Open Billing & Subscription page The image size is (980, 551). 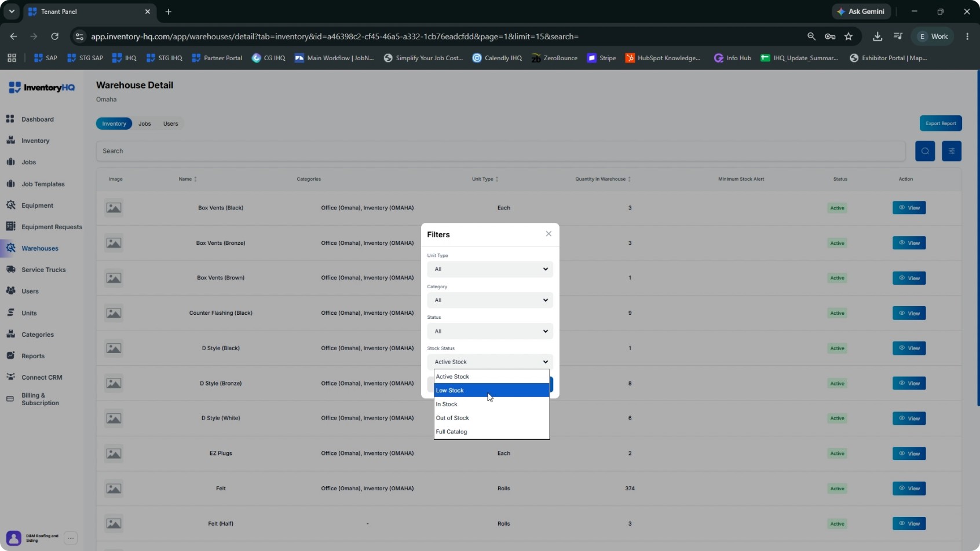[x=39, y=399]
